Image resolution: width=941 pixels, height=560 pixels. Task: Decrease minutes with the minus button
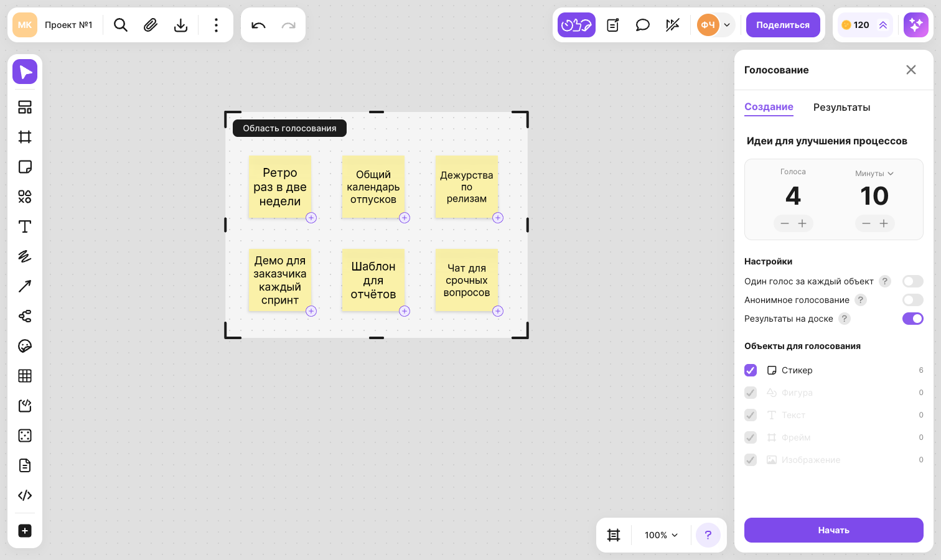click(866, 223)
